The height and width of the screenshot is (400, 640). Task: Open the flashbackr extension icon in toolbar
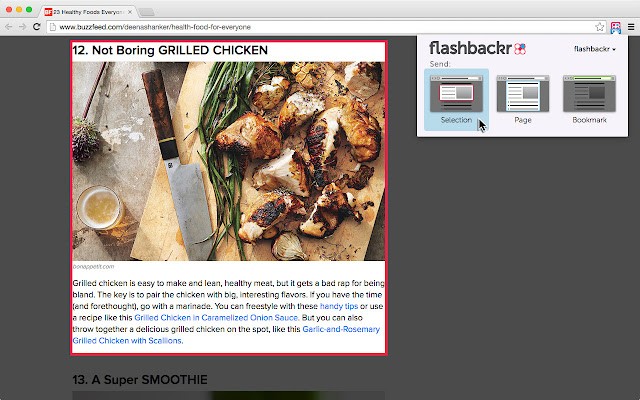coord(616,27)
